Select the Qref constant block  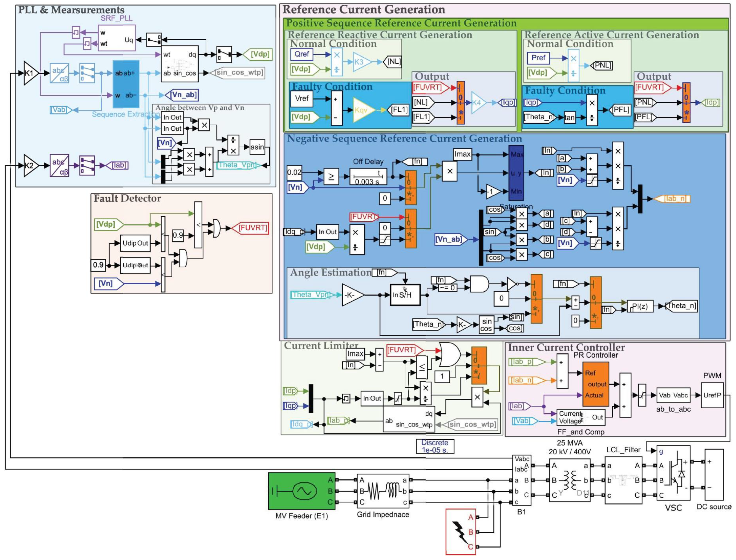(x=302, y=54)
